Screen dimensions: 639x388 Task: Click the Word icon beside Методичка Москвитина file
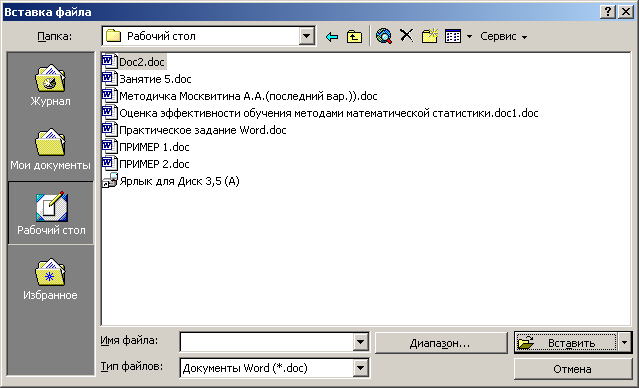pyautogui.click(x=109, y=95)
